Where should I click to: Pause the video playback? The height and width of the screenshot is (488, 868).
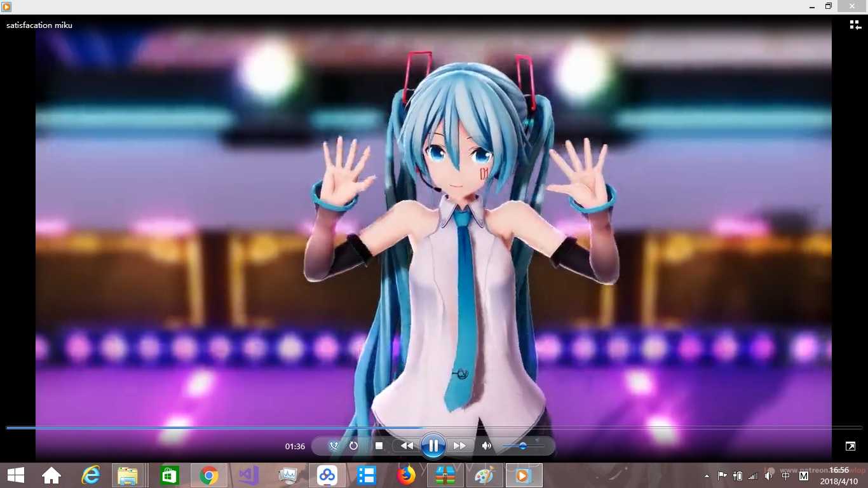pyautogui.click(x=433, y=446)
